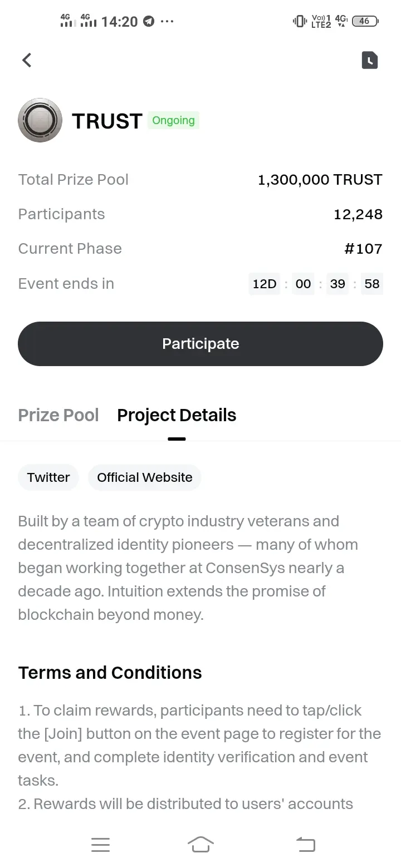Image resolution: width=401 pixels, height=868 pixels.
Task: Tap the Telegram notification icon
Action: point(148,21)
